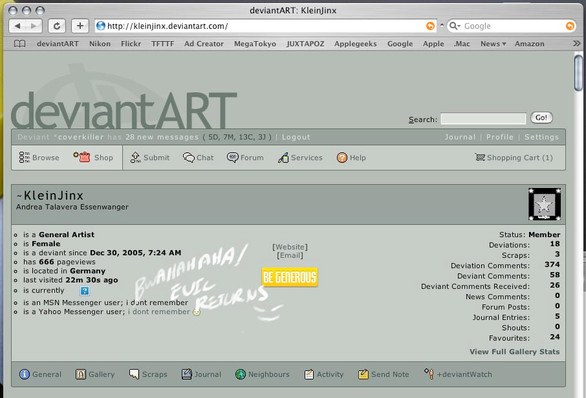
Task: Click the reload page button in Safari
Action: click(x=57, y=26)
